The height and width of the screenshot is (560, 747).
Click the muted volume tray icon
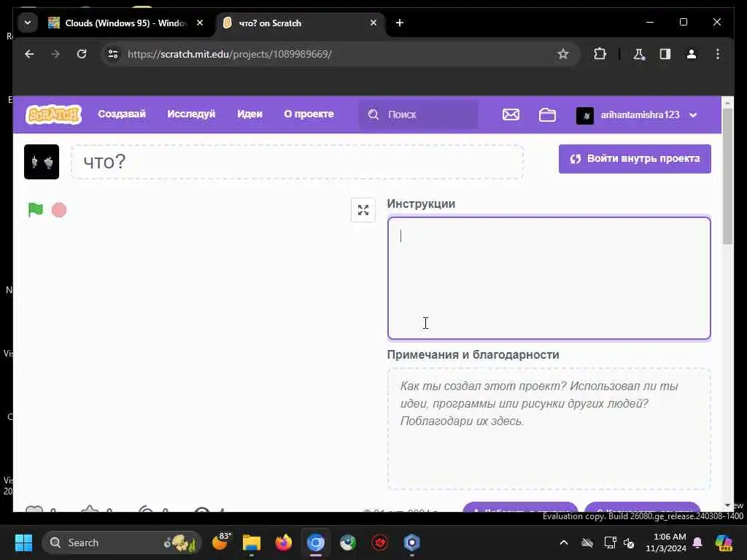630,542
